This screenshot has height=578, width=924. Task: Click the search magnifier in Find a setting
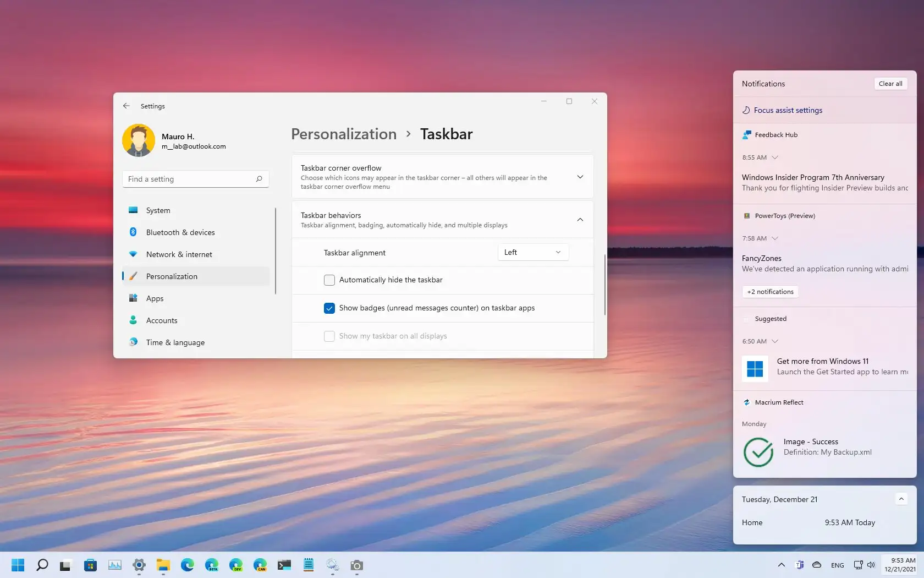(259, 179)
